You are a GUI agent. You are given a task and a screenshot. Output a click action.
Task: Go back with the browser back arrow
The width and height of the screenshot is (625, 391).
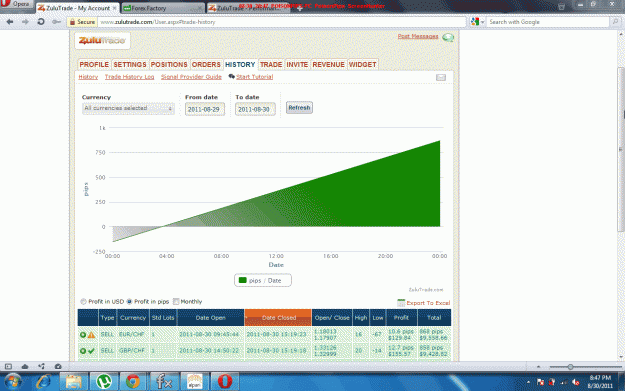10,22
